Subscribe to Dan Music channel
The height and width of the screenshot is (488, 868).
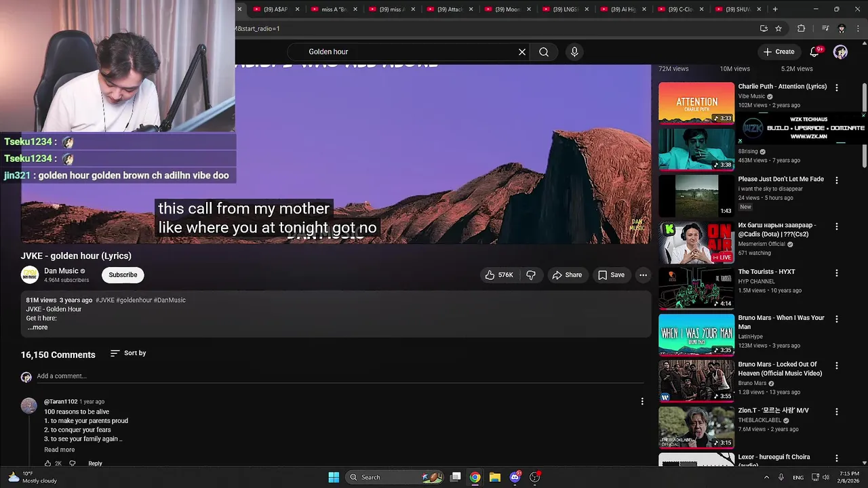[123, 274]
